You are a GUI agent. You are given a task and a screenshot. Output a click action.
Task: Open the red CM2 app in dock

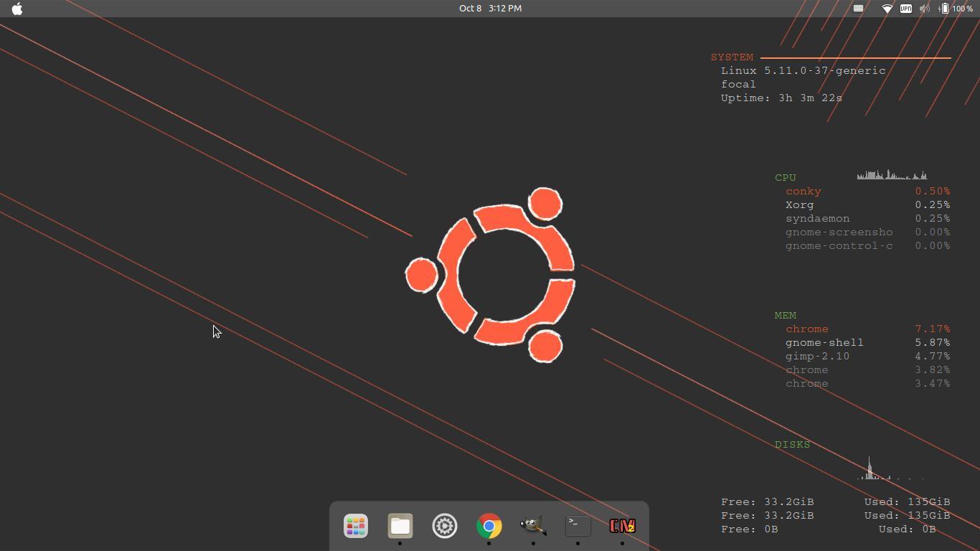(x=623, y=526)
